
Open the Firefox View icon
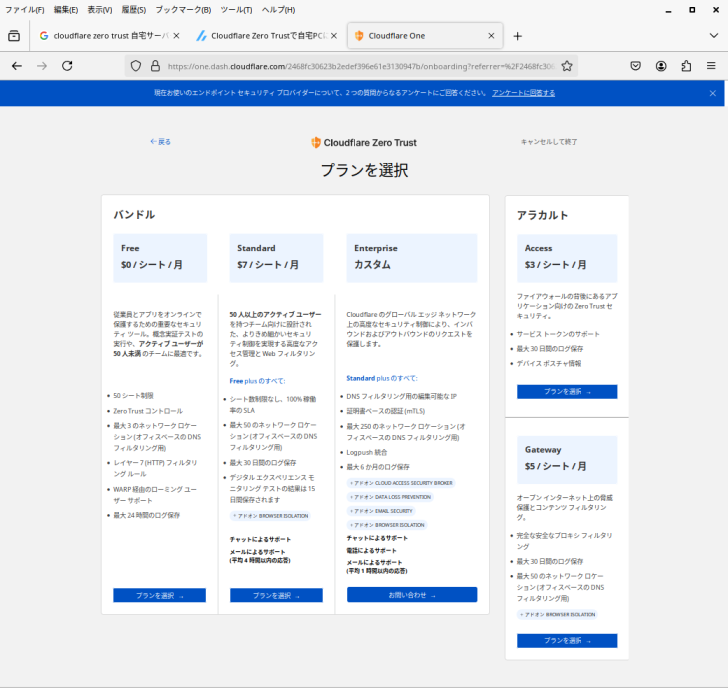point(14,36)
